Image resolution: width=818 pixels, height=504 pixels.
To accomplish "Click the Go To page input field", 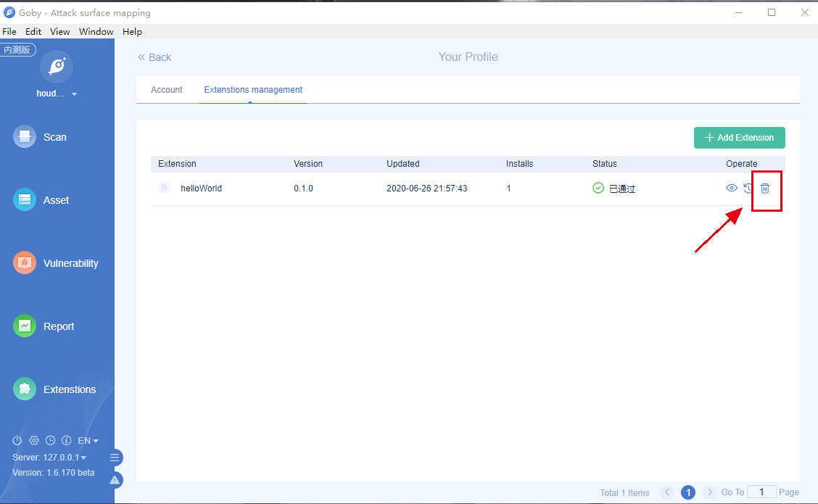I will 761,492.
